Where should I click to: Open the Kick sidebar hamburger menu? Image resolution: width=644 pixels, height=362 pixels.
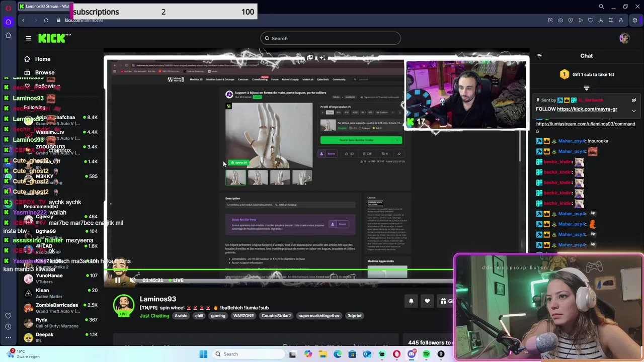(28, 38)
